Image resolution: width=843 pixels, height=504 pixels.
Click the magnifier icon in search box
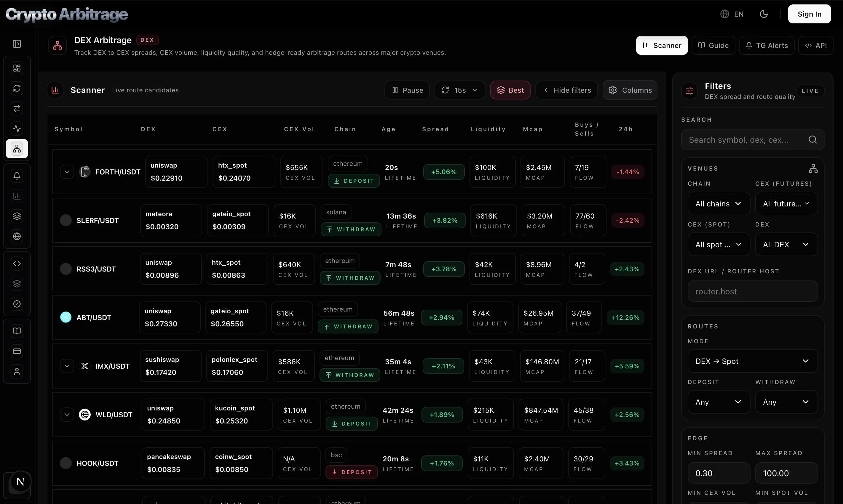(x=812, y=139)
